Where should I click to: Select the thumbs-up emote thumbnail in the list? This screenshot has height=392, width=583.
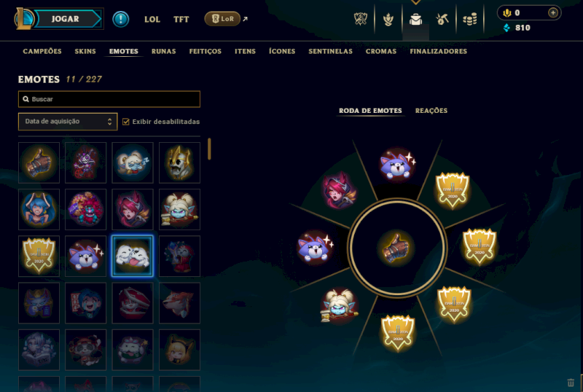tap(39, 162)
